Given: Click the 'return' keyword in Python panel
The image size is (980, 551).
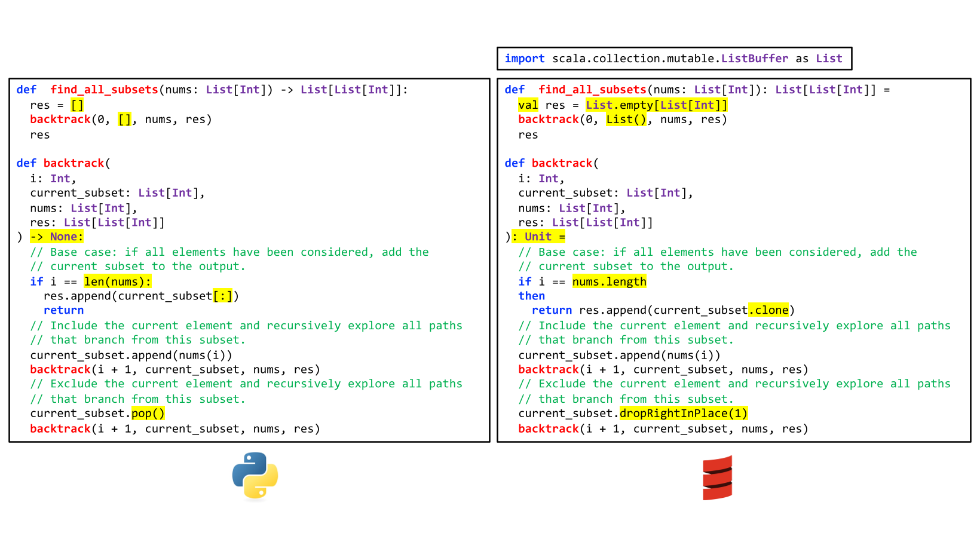Looking at the screenshot, I should pos(63,310).
